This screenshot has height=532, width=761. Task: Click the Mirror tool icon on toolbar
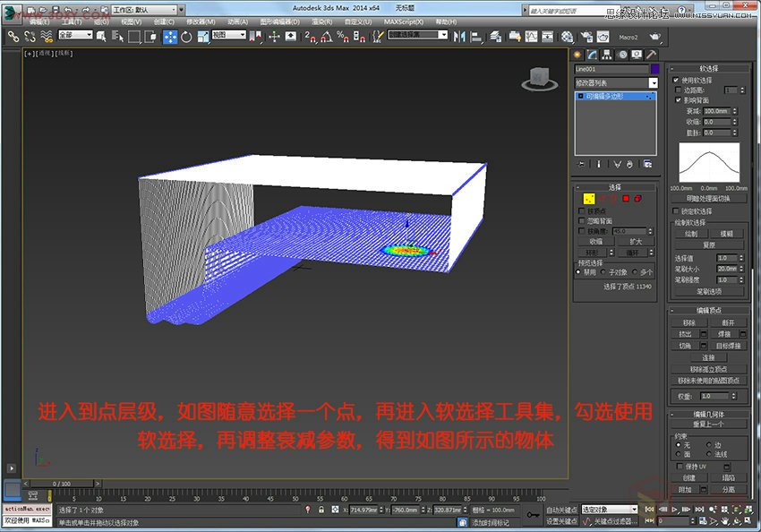pos(459,37)
